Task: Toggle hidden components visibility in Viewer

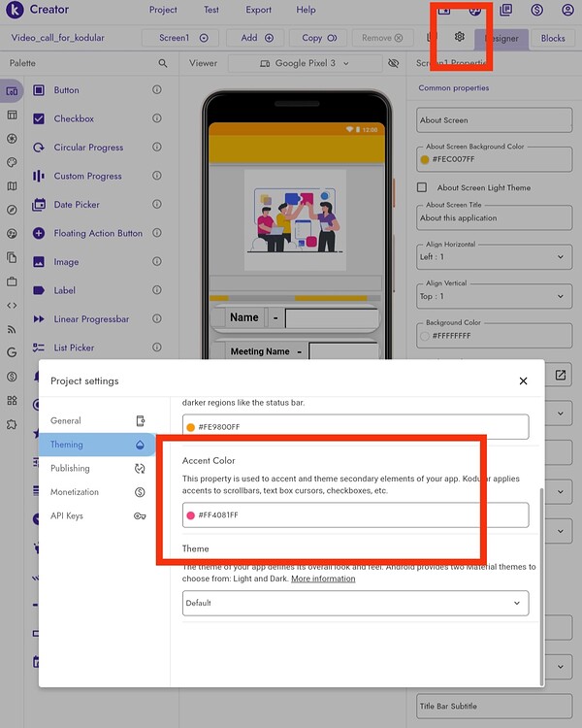Action: point(393,63)
